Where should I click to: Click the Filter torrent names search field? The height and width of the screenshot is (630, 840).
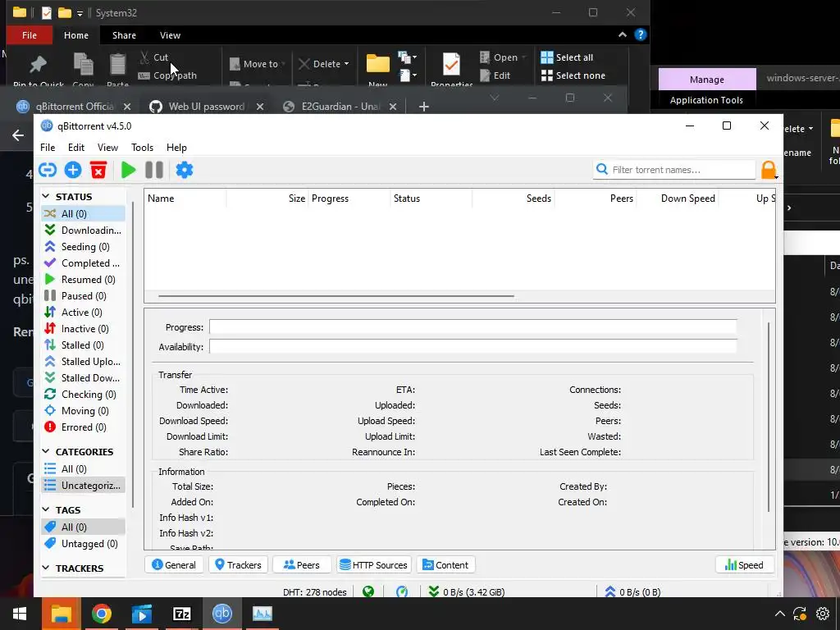click(674, 170)
